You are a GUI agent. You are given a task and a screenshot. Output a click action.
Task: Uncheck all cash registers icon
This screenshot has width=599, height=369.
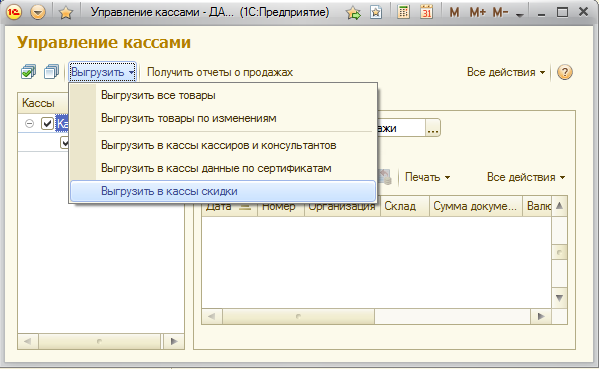[52, 72]
